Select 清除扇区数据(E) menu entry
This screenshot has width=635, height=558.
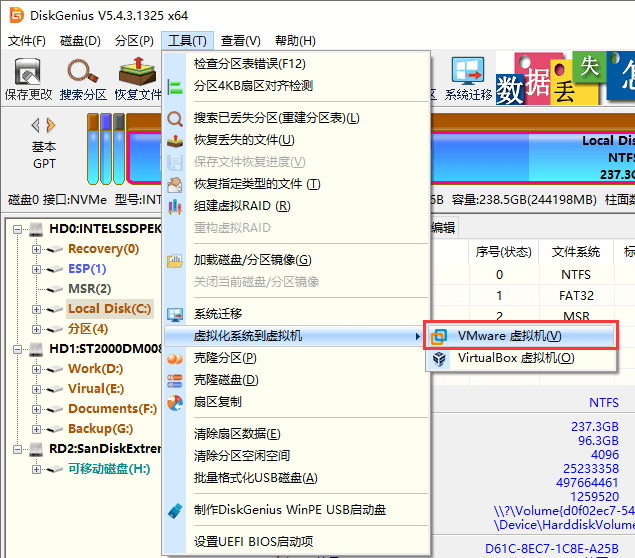coord(296,434)
